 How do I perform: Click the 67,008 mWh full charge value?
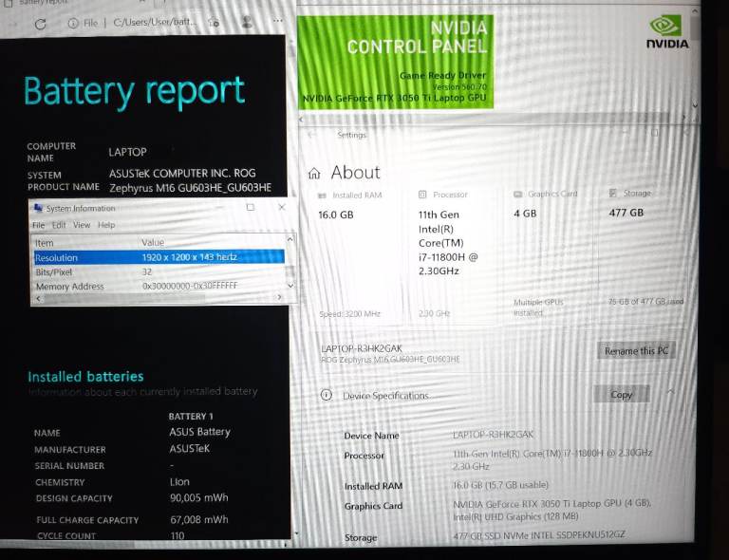coord(199,519)
